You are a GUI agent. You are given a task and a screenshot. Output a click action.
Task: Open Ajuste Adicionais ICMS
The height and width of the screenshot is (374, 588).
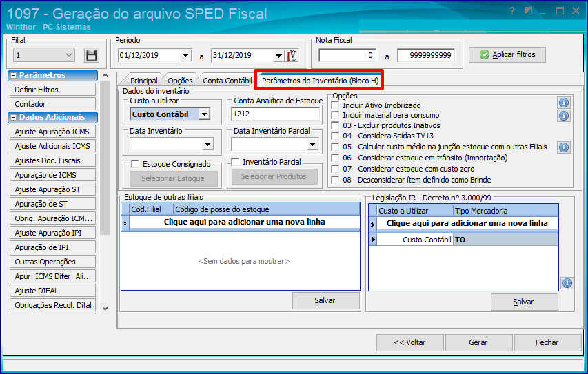[52, 146]
